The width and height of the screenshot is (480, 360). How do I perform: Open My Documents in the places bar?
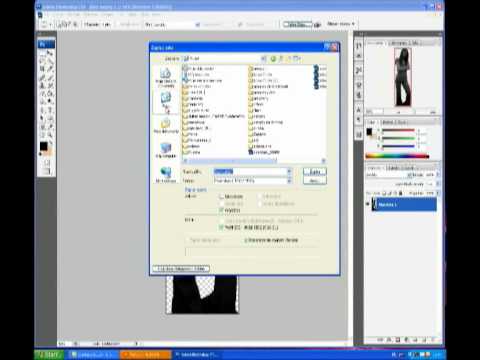click(166, 126)
